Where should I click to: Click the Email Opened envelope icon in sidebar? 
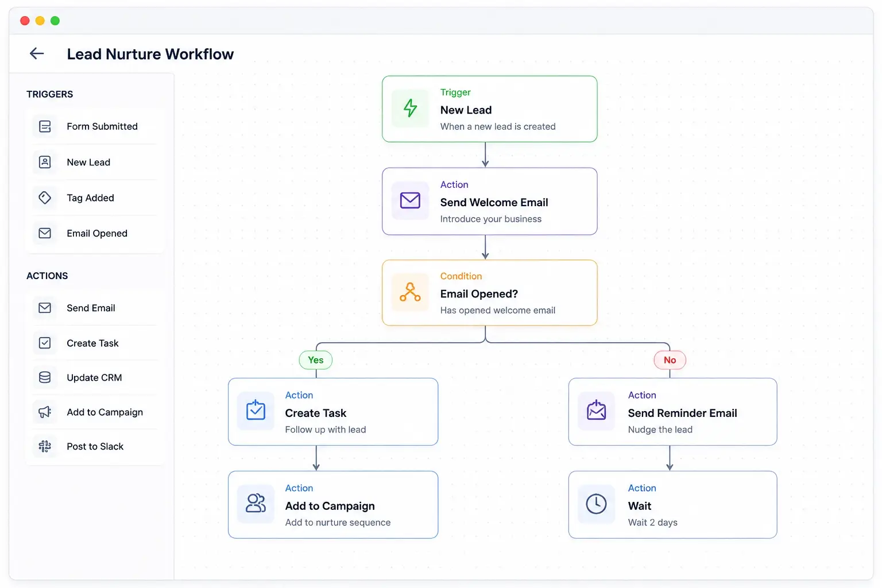[x=45, y=233]
